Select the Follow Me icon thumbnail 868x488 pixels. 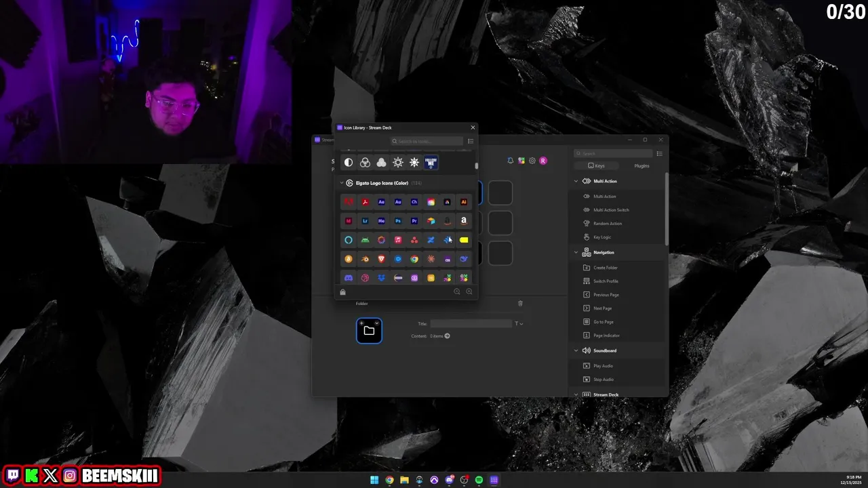click(x=431, y=163)
